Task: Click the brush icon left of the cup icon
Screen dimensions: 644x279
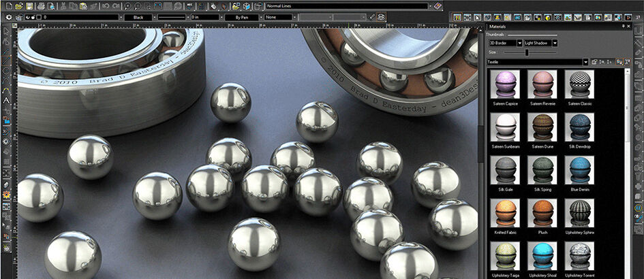Action: (372, 17)
